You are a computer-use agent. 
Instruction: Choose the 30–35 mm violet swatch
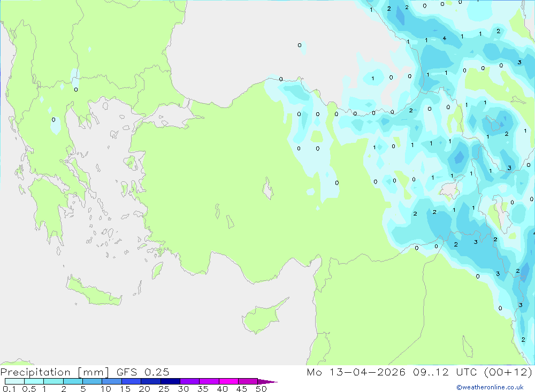(190, 381)
